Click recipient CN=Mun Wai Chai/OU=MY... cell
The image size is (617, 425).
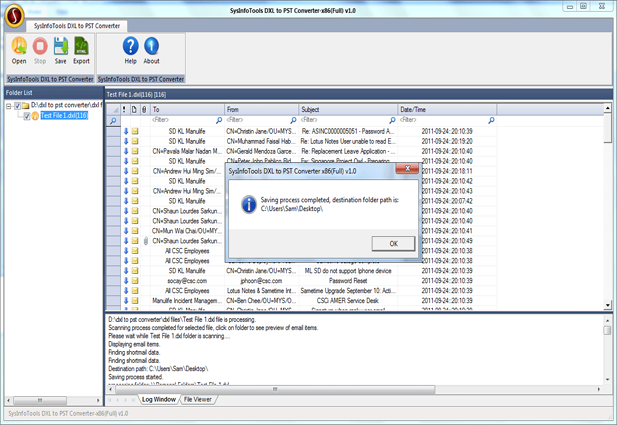187,231
